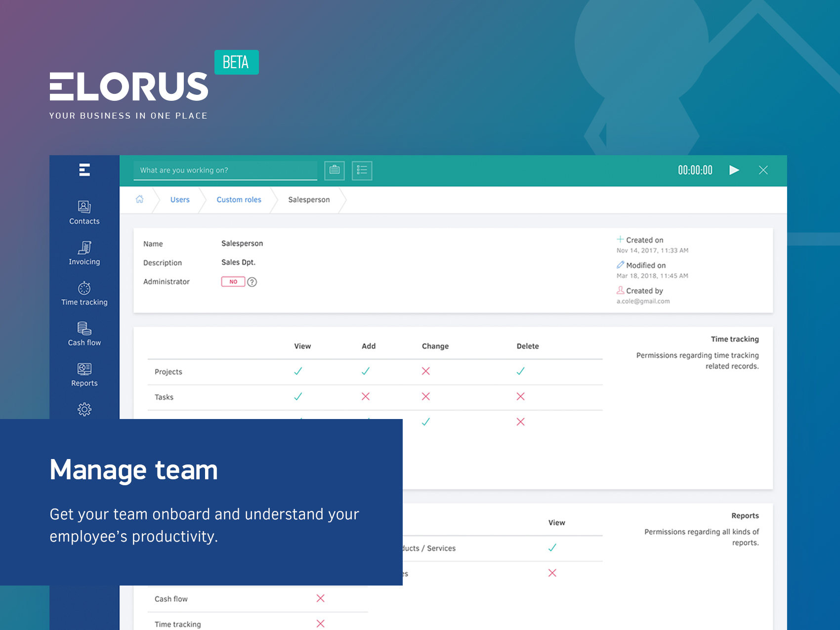Click the Salesperson breadcrumb
This screenshot has width=840, height=630.
pyautogui.click(x=309, y=200)
